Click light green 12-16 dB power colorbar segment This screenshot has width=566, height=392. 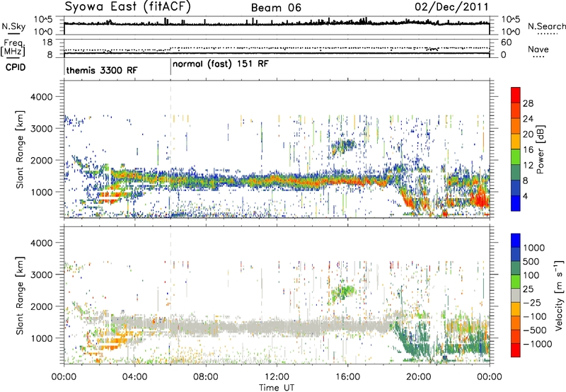pos(516,156)
